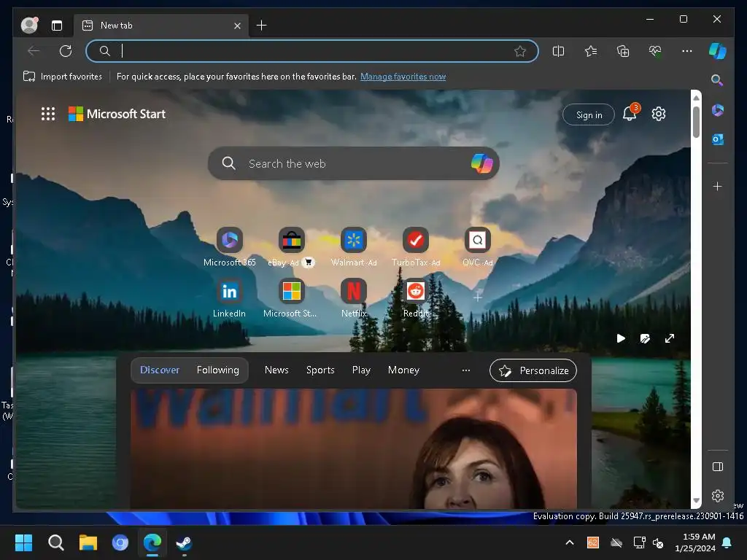The width and height of the screenshot is (747, 560).
Task: Click the Search the web box
Action: [x=354, y=163]
